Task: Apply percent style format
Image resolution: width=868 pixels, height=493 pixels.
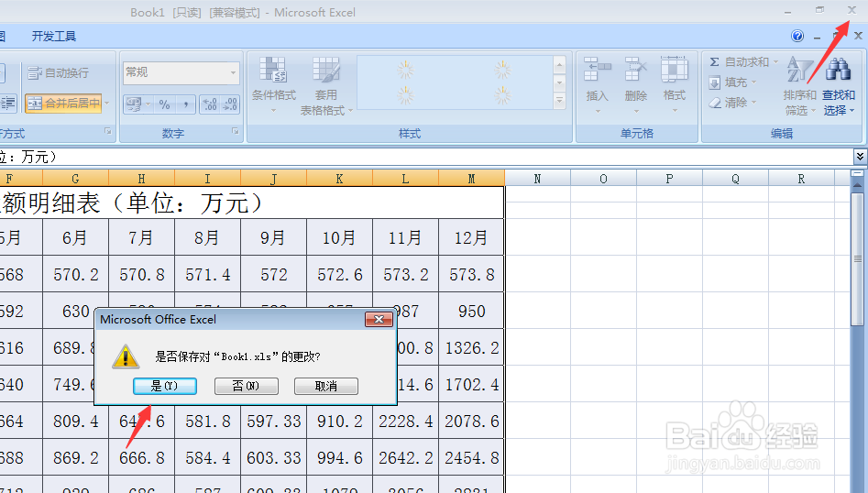Action: coord(164,104)
